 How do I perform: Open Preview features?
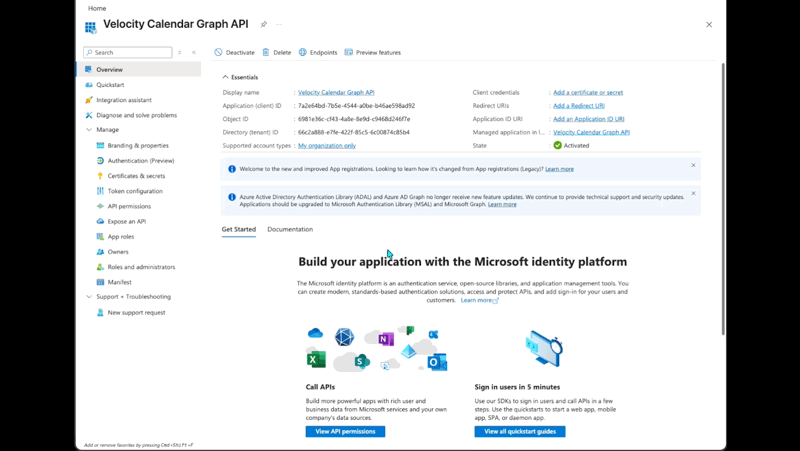coord(372,53)
